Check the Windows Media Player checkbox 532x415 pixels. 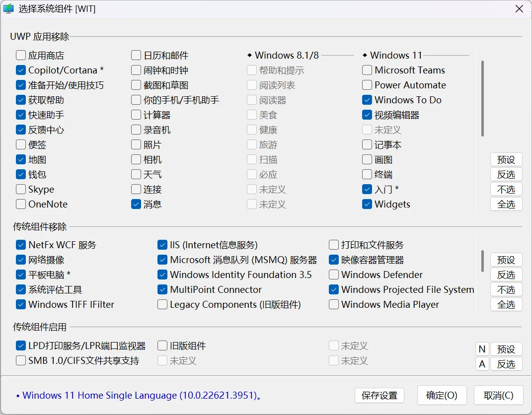click(334, 304)
